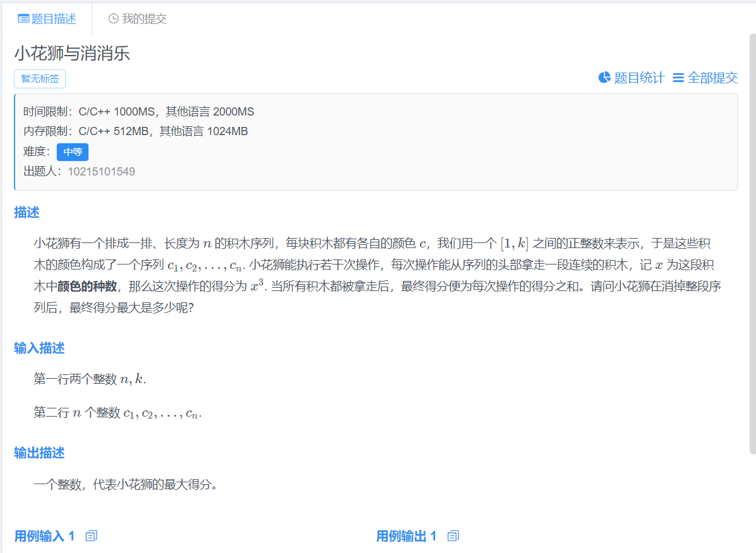Image resolution: width=756 pixels, height=553 pixels.
Task: Open author 10215101549 profile
Action: pos(101,172)
